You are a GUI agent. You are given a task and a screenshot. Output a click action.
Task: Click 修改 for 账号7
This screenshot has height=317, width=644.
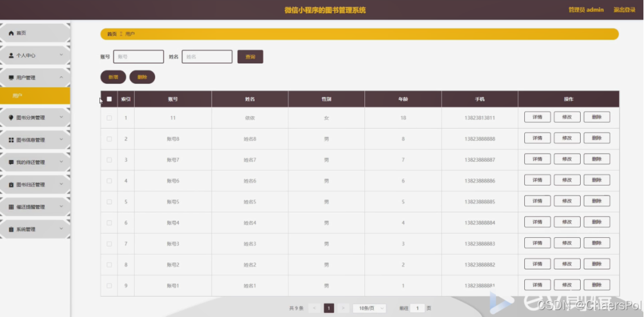coord(567,159)
